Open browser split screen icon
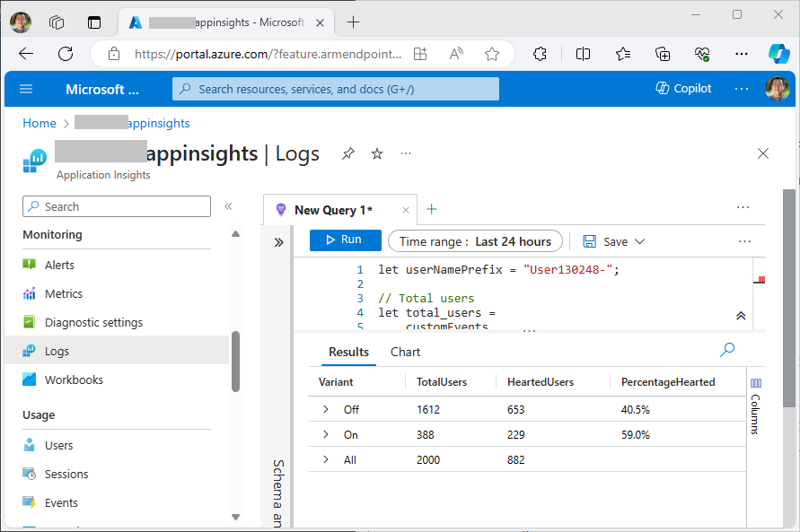The image size is (800, 532). [583, 54]
